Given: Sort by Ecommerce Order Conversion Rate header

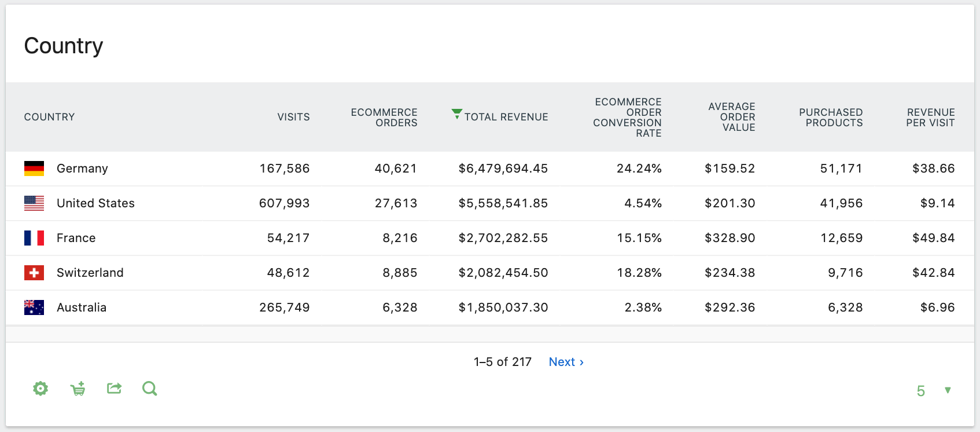Looking at the screenshot, I should coord(628,118).
